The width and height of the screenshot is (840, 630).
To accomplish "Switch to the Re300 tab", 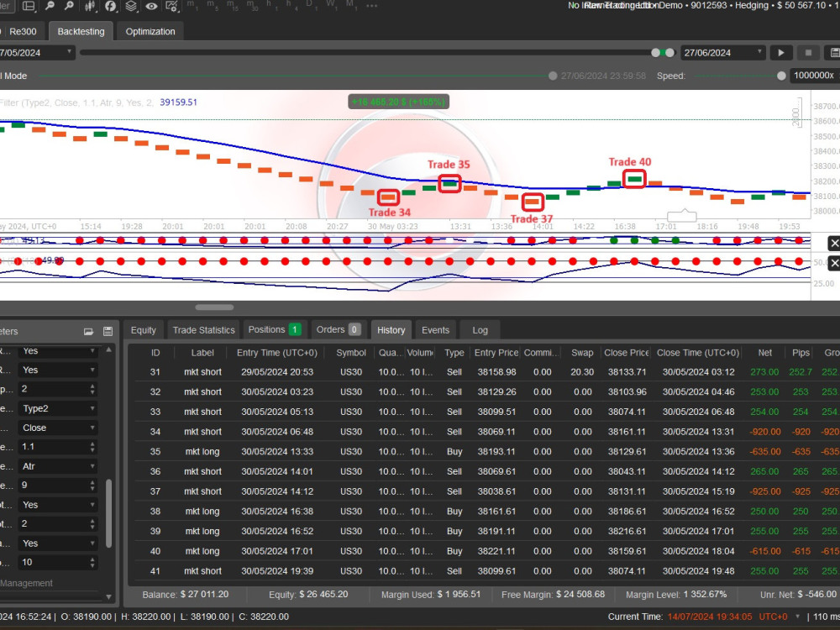I will coord(23,32).
